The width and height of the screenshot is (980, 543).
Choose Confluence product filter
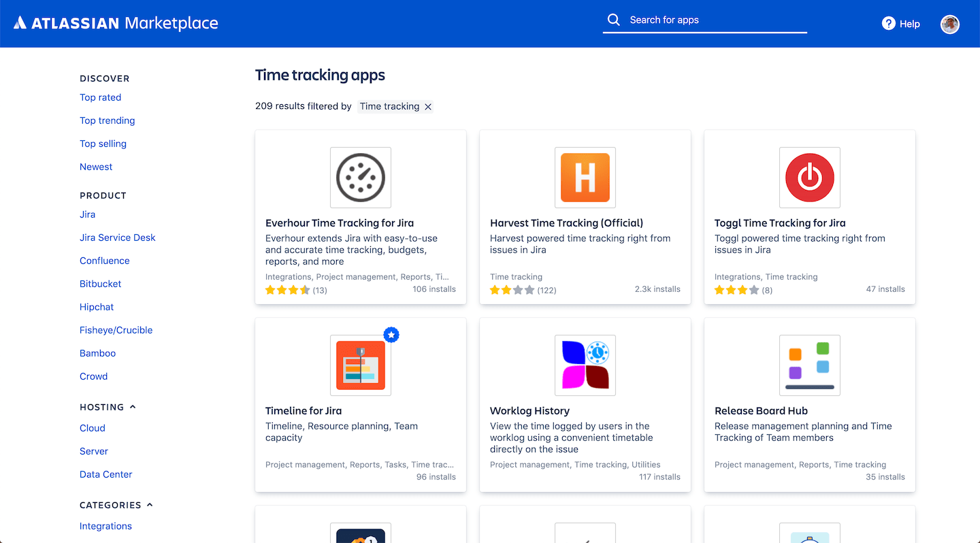coord(104,261)
